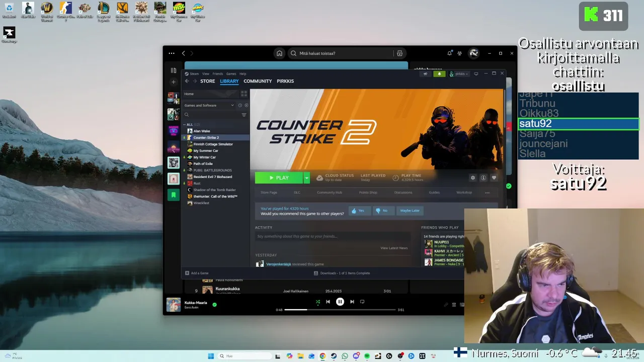644x362 pixels.
Task: Open the Games menu in Steam
Action: [x=231, y=74]
